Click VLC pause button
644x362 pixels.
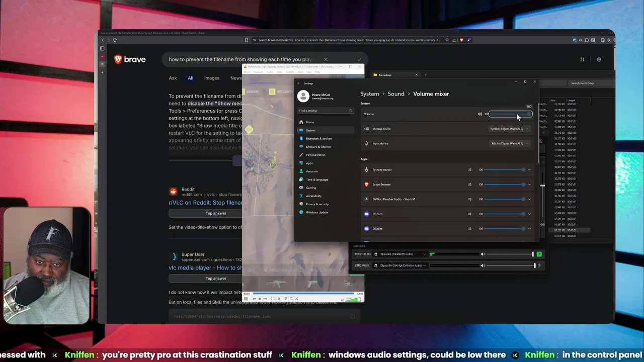(x=246, y=299)
